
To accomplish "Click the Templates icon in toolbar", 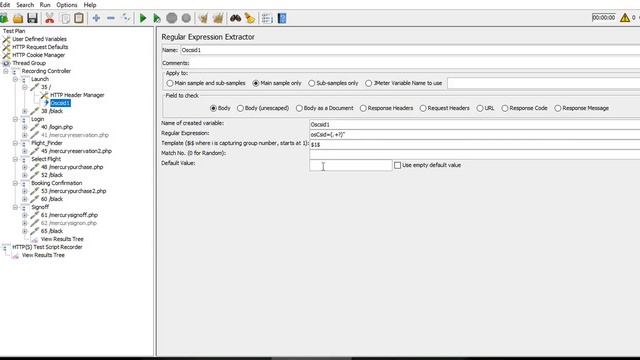I will pos(4,18).
